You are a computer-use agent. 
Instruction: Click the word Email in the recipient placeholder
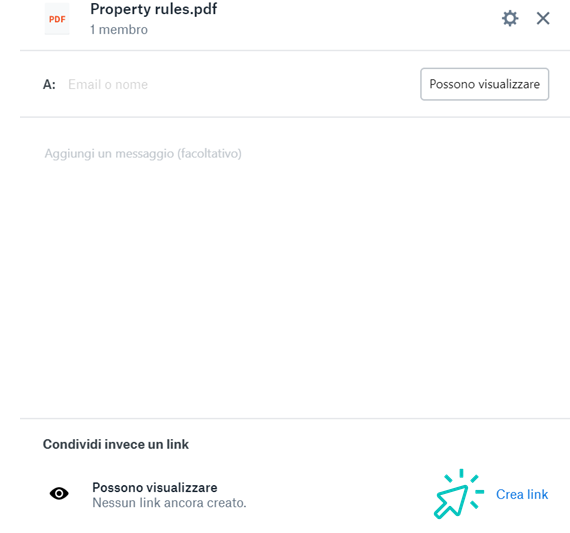(x=84, y=84)
